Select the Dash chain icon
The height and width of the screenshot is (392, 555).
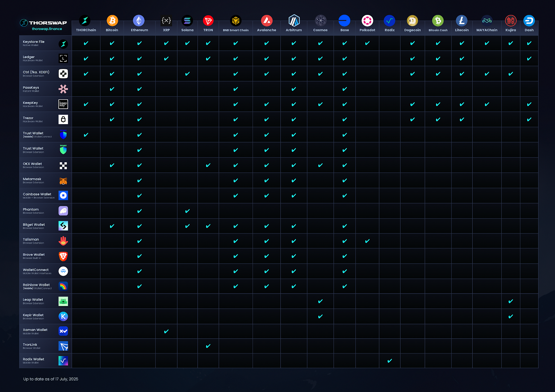[x=529, y=21]
